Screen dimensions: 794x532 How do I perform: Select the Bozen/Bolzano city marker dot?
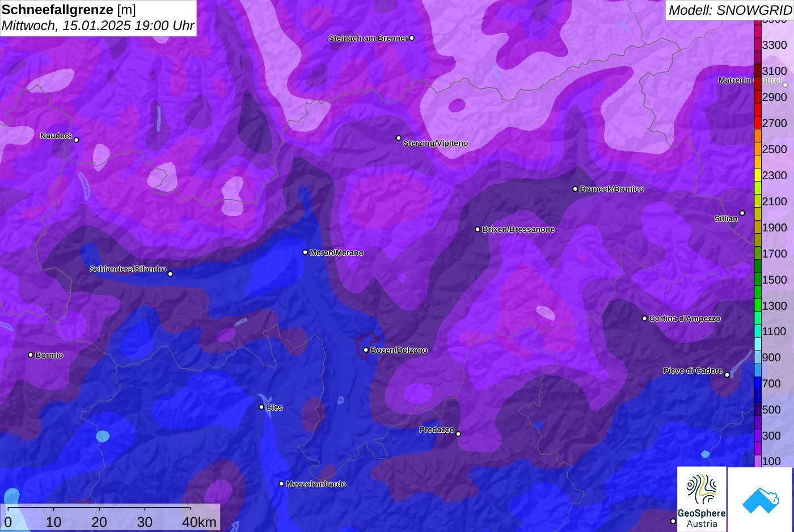(x=366, y=350)
